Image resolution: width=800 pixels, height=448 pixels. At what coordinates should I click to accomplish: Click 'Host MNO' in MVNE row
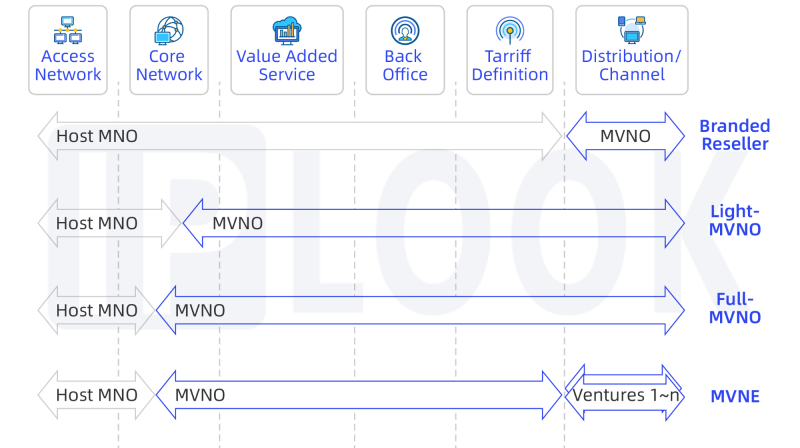tap(97, 395)
